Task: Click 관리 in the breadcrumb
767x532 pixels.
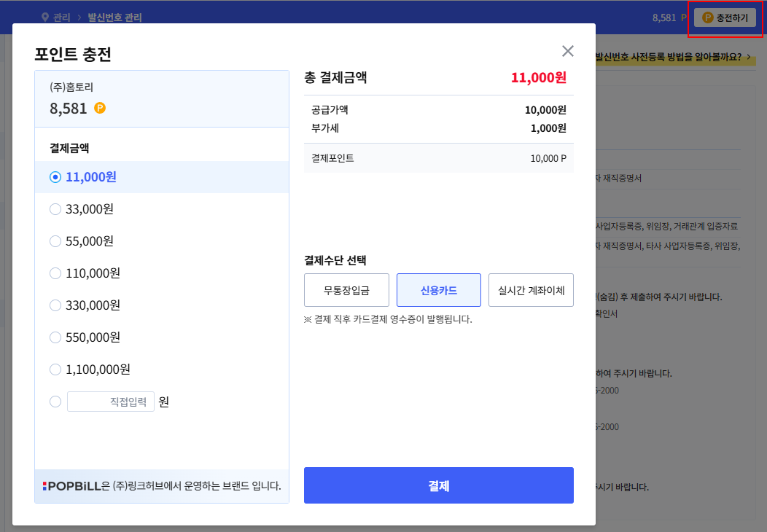Action: click(61, 17)
